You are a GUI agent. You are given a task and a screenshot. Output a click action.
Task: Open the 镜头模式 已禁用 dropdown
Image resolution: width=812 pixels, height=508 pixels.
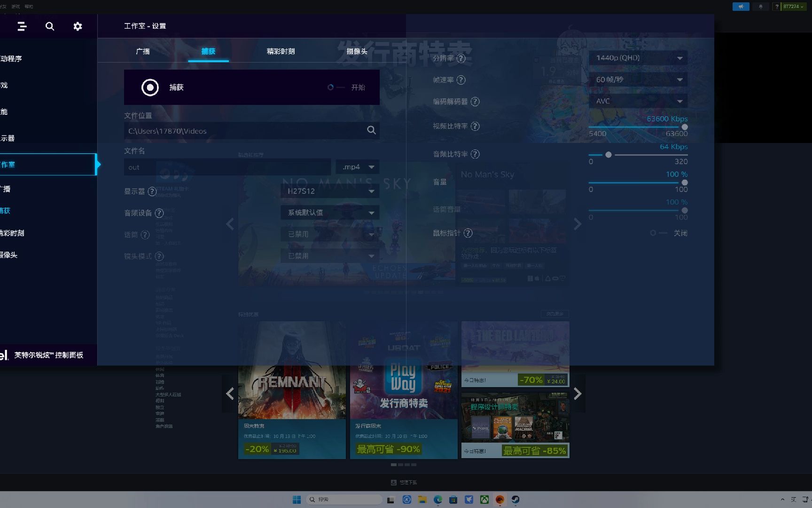[x=330, y=256]
